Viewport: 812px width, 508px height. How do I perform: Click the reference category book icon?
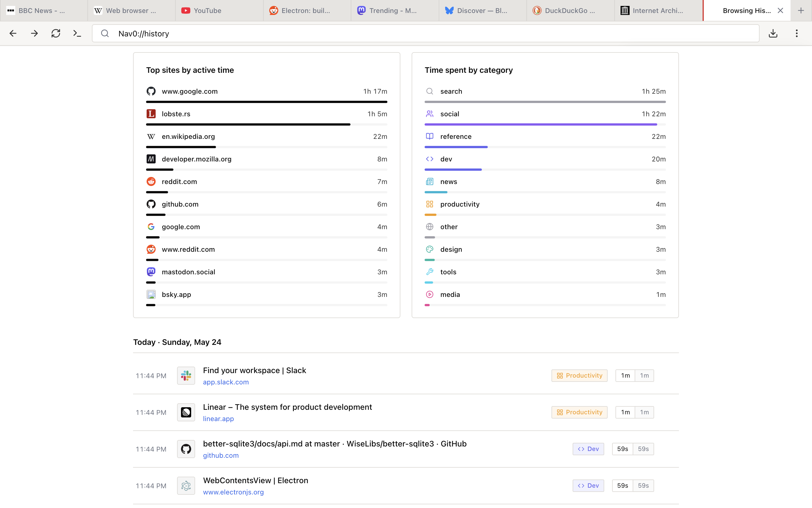[429, 136]
